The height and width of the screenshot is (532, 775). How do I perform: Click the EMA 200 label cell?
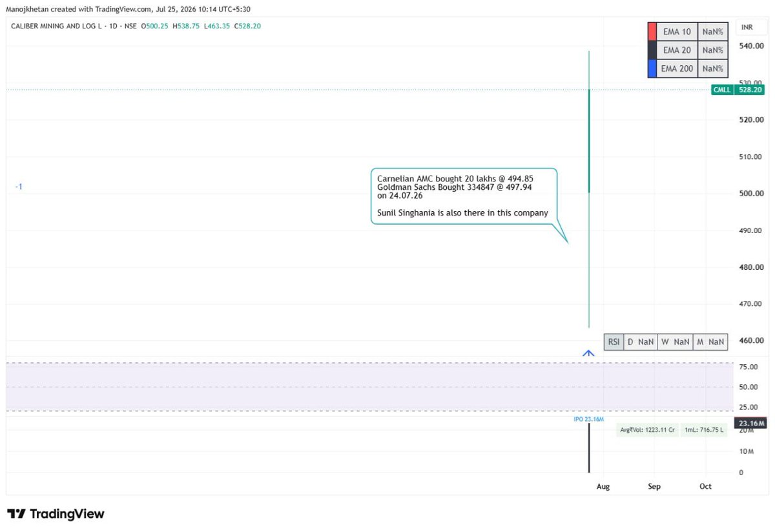(x=677, y=68)
